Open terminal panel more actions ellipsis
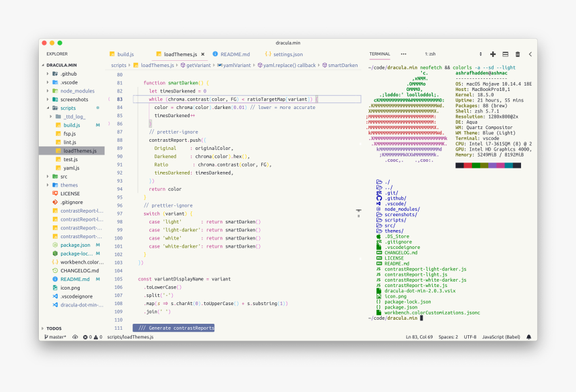 pos(403,54)
